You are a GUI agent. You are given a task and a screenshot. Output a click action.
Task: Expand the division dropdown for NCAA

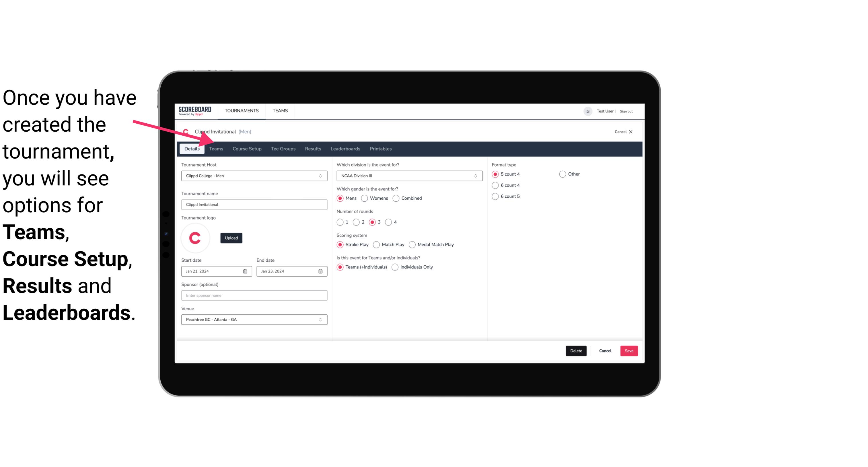coord(475,176)
